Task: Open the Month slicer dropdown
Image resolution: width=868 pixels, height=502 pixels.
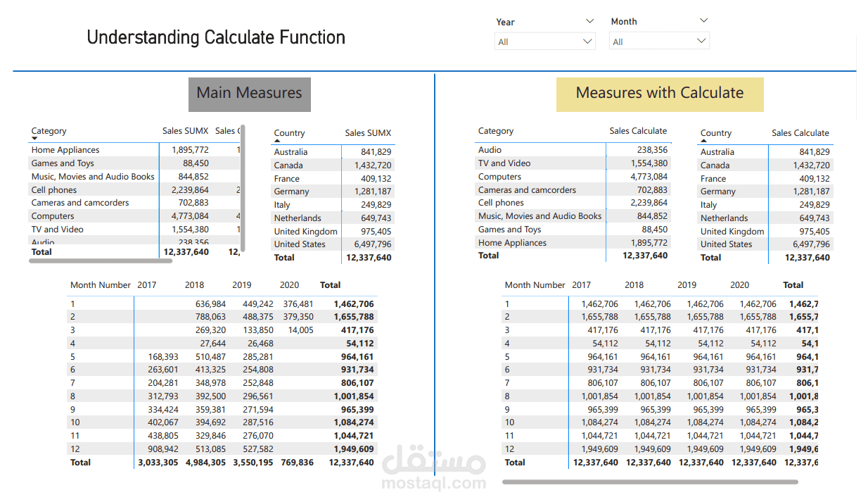Action: (659, 42)
